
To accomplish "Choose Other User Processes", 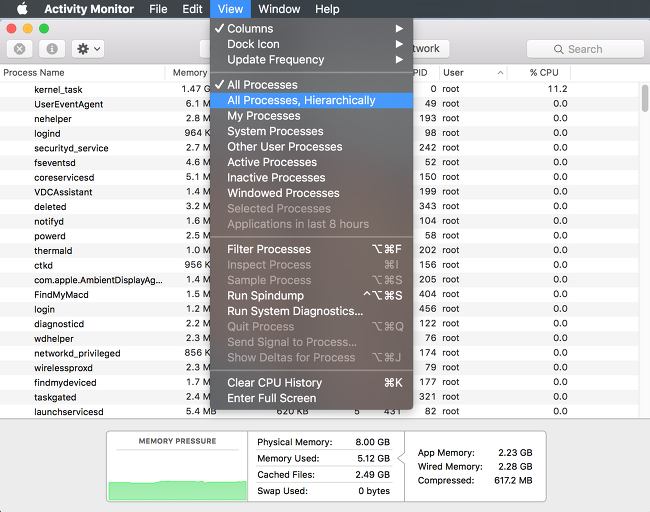I will pos(311,147).
